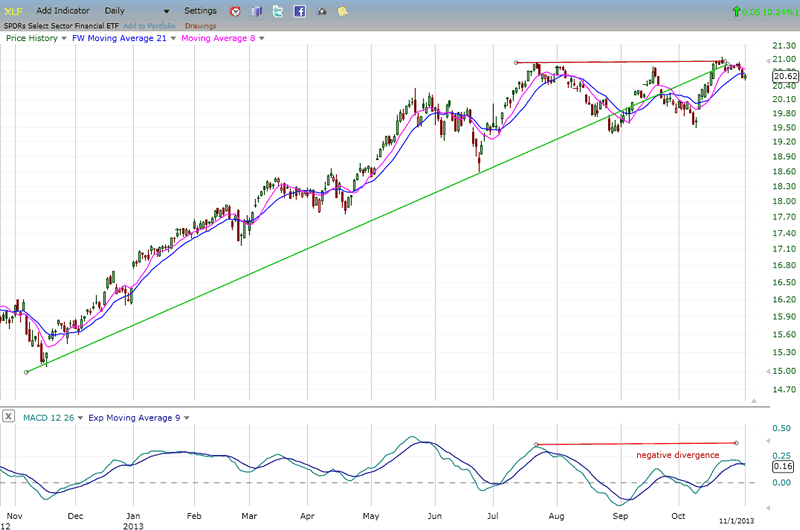The width and height of the screenshot is (800, 530).
Task: Click the book icon in the toolbar
Action: 256,11
